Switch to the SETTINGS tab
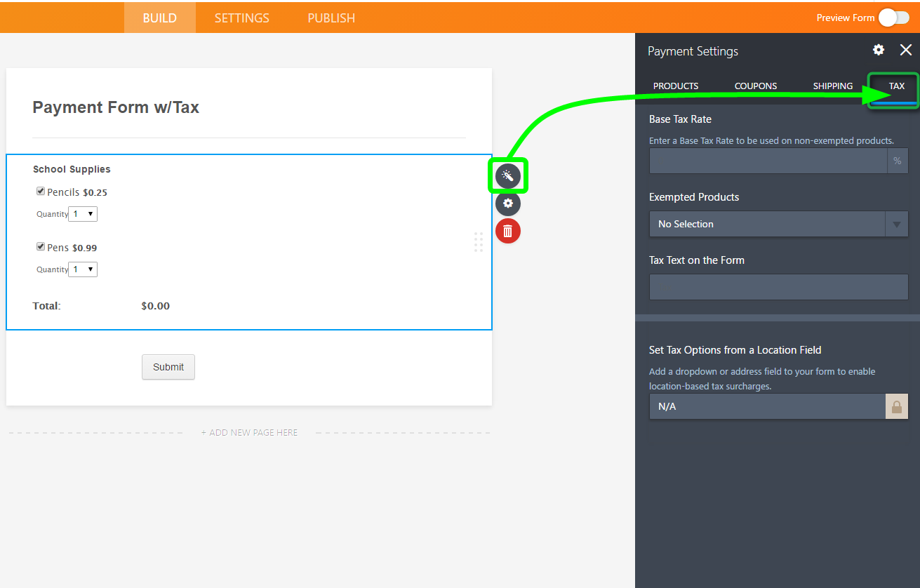Viewport: 920px width, 588px height. click(x=241, y=18)
